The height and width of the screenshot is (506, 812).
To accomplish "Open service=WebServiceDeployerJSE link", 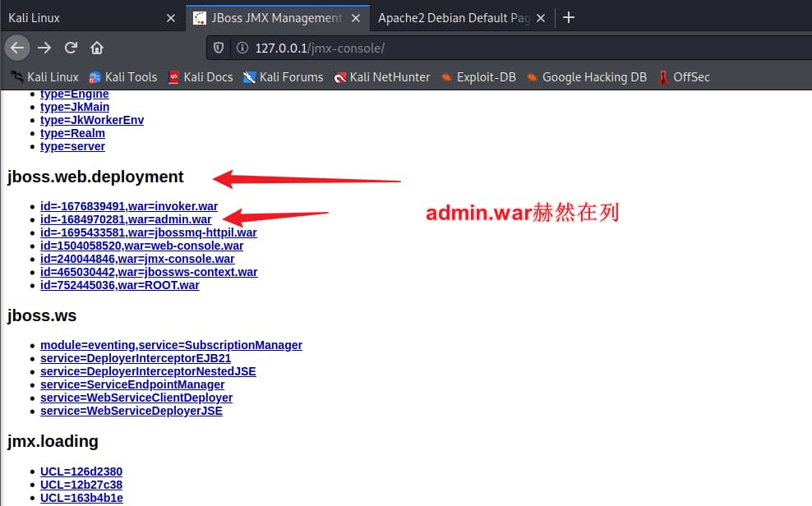I will click(x=131, y=412).
